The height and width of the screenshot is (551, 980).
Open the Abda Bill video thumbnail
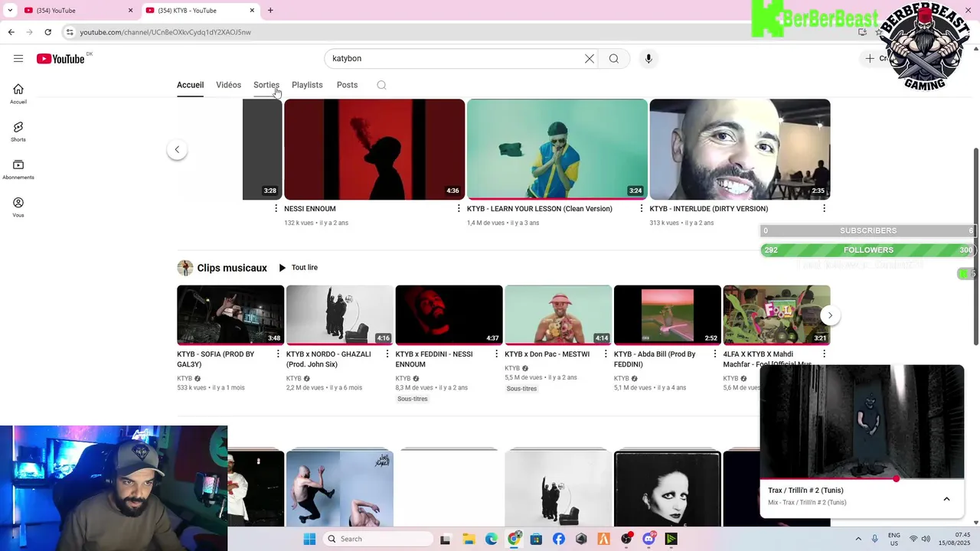click(x=668, y=315)
